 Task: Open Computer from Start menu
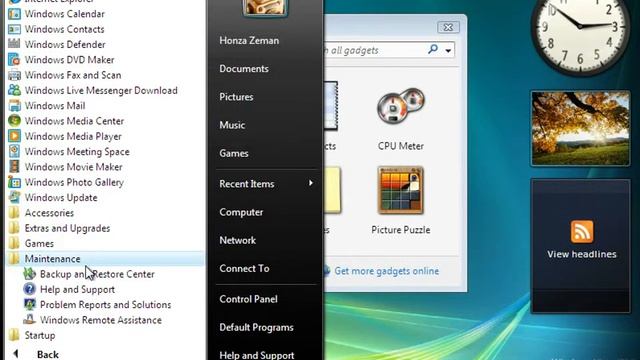241,213
